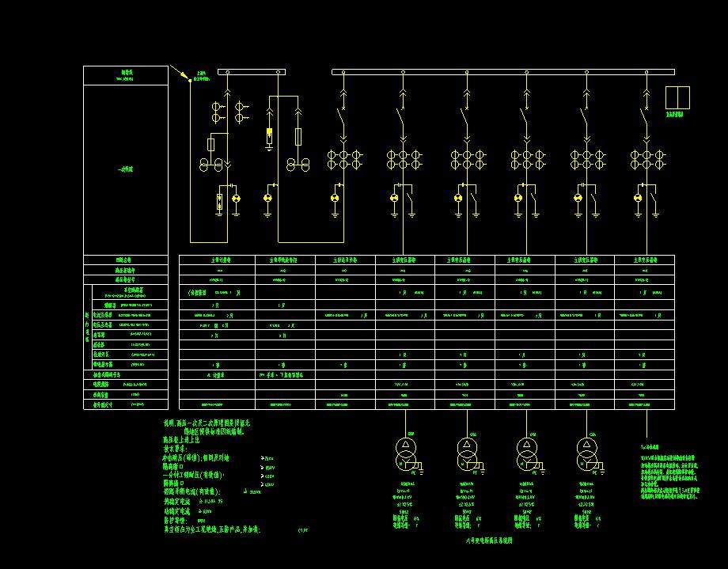728x569 pixels.
Task: Click the indicator lamp in third feeder
Action: pos(335,198)
